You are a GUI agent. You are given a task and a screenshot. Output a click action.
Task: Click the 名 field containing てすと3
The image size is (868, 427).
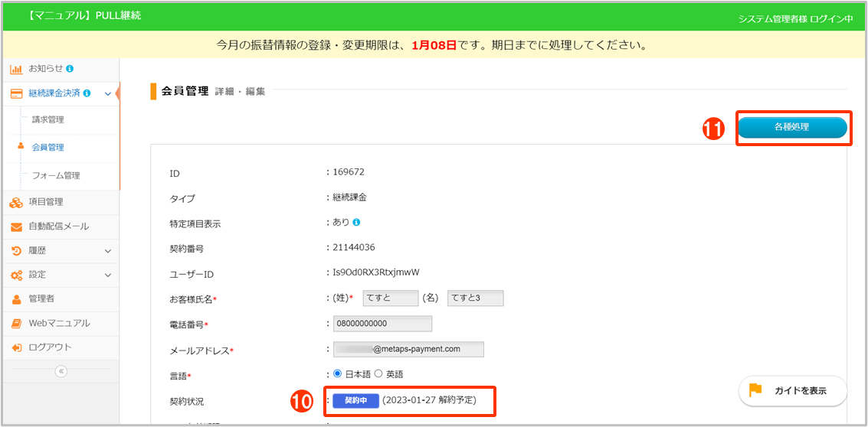(476, 298)
